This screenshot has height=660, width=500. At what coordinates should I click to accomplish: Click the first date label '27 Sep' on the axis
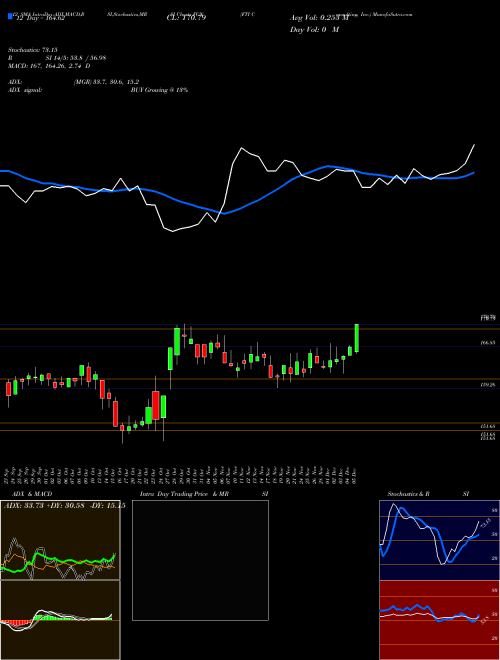click(8, 475)
